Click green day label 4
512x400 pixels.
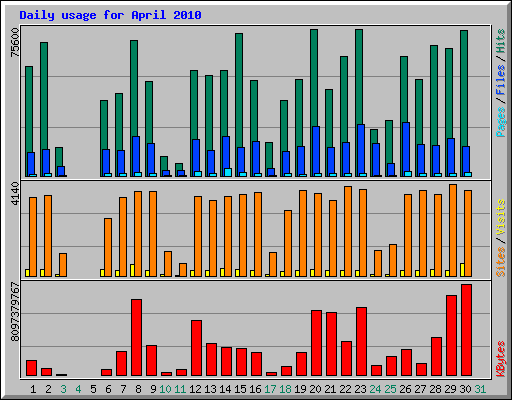pos(78,389)
